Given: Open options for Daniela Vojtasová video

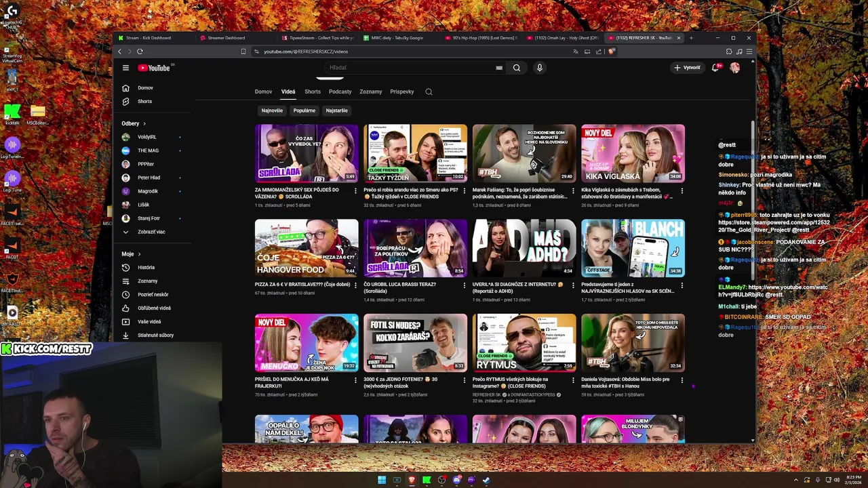Looking at the screenshot, I should coord(682,380).
